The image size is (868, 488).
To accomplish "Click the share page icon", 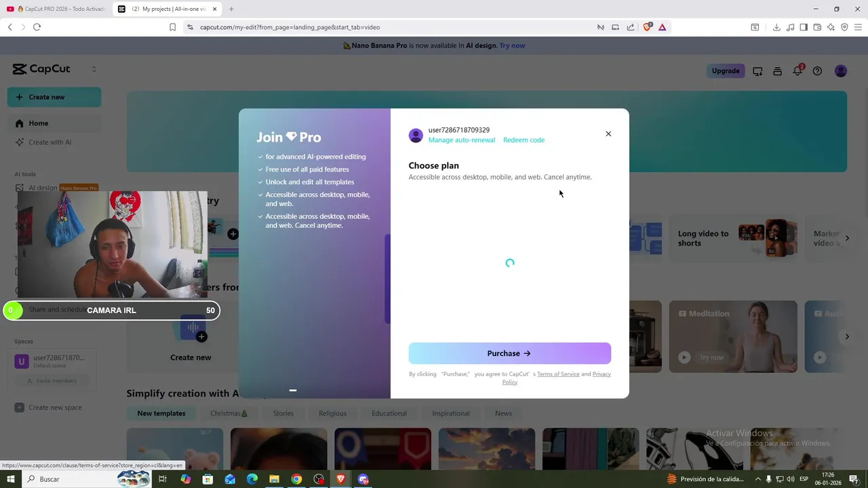I will (631, 27).
